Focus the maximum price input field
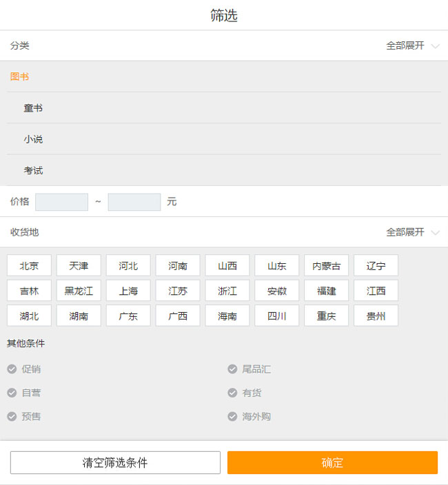448x485 pixels. (x=134, y=202)
